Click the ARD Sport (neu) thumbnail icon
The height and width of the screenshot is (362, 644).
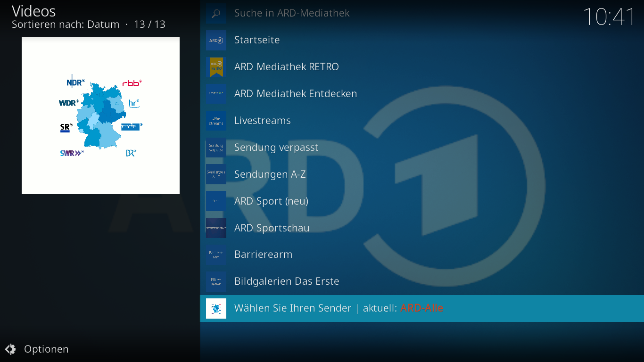click(216, 201)
